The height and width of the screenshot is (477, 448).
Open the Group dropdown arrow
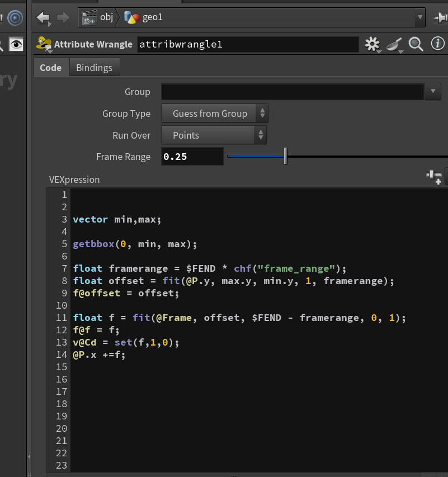point(433,91)
